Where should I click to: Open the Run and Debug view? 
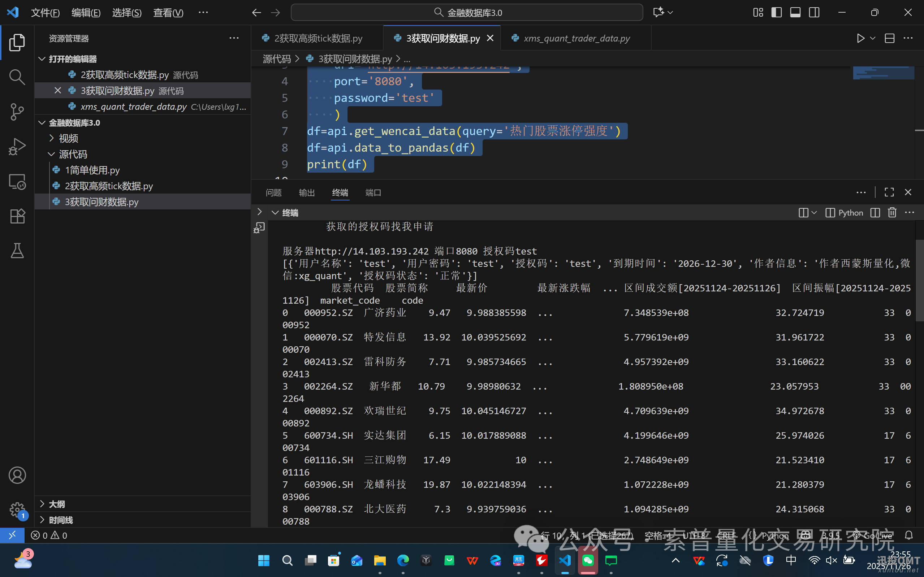coord(17,147)
